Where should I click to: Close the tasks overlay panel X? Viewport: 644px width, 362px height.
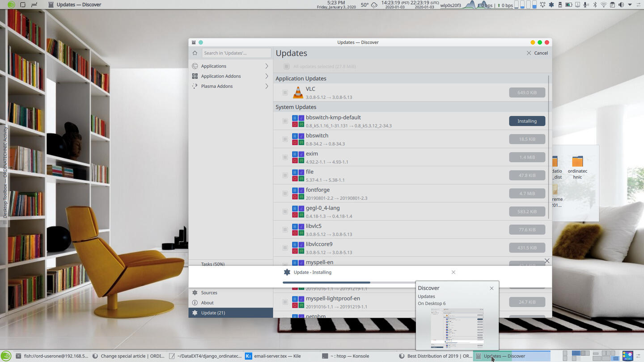click(x=547, y=261)
